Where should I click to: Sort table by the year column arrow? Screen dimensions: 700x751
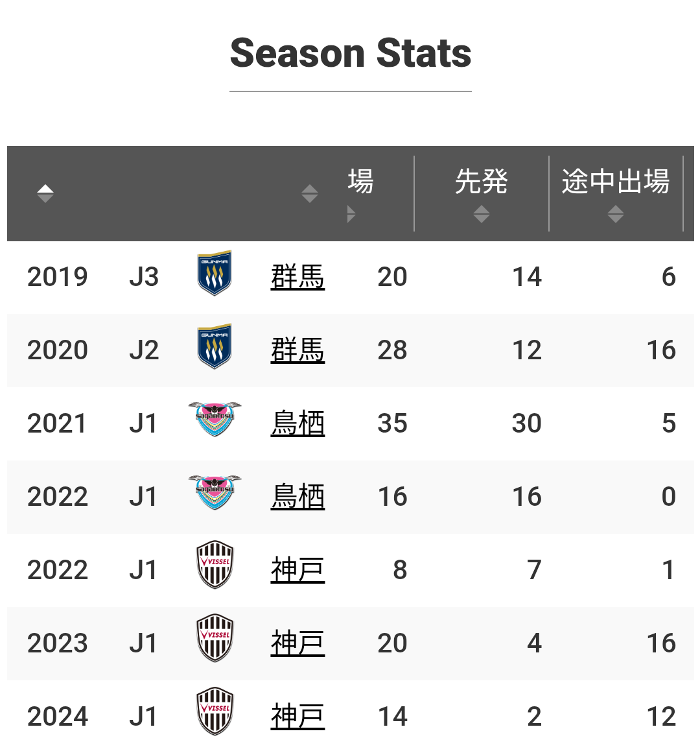coord(45,193)
